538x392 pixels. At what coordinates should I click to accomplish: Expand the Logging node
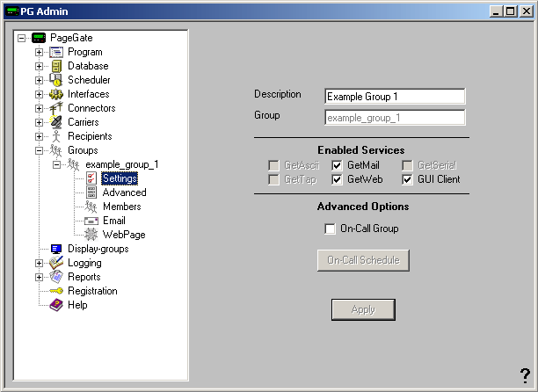click(x=39, y=263)
